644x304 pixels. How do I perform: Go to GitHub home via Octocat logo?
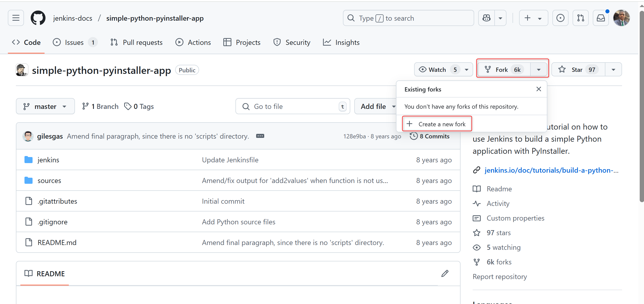[38, 18]
